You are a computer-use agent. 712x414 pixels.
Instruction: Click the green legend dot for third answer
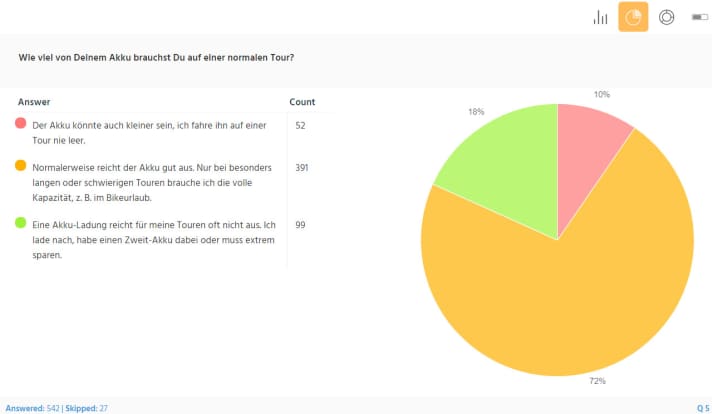point(20,225)
